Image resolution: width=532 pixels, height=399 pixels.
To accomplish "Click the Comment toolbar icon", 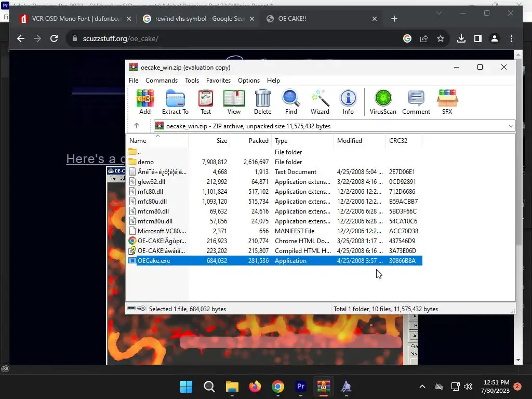I will tap(416, 102).
